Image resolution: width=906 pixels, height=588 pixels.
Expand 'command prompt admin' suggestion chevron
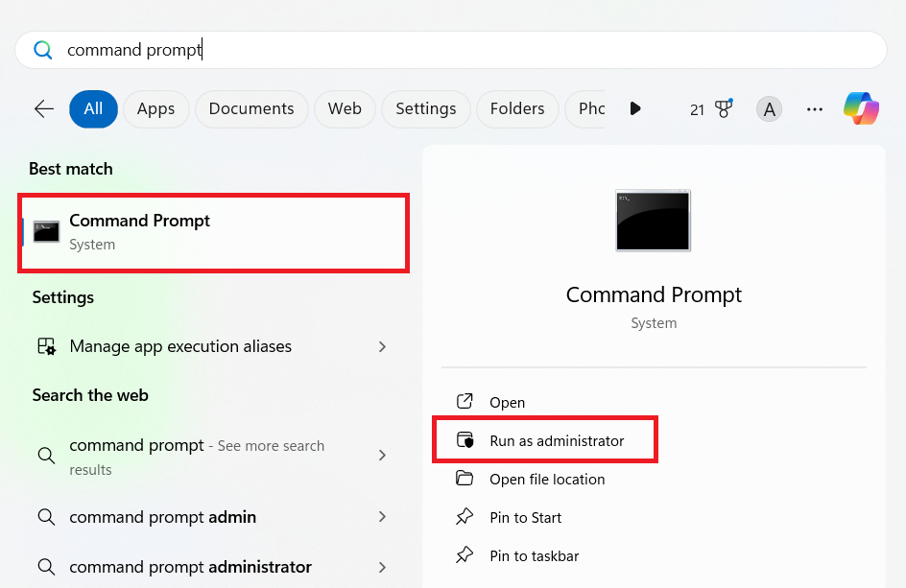(x=382, y=516)
